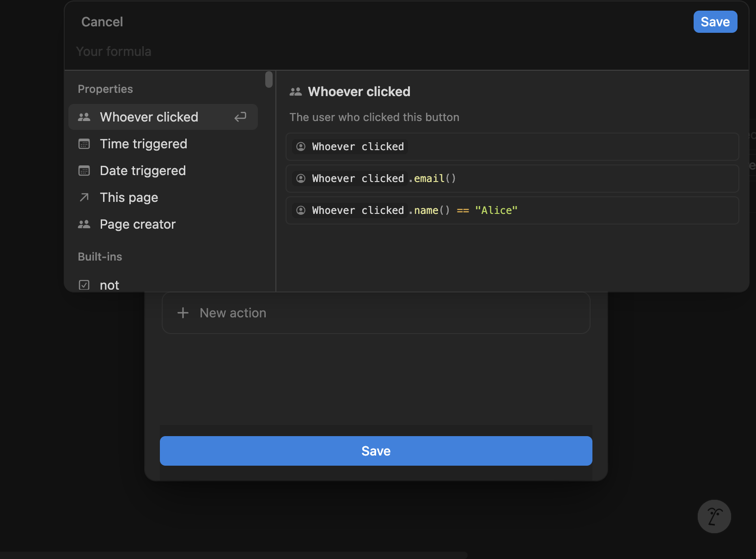
Task: Click the plus icon on New action
Action: pyautogui.click(x=183, y=313)
